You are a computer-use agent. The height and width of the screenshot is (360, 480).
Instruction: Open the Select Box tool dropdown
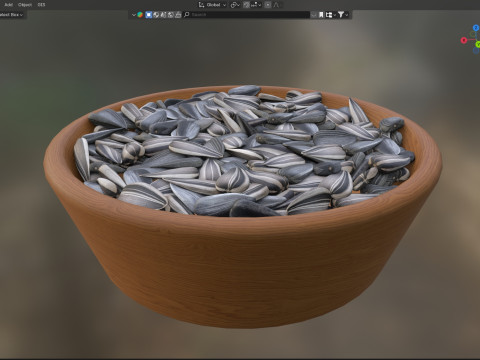coord(12,15)
